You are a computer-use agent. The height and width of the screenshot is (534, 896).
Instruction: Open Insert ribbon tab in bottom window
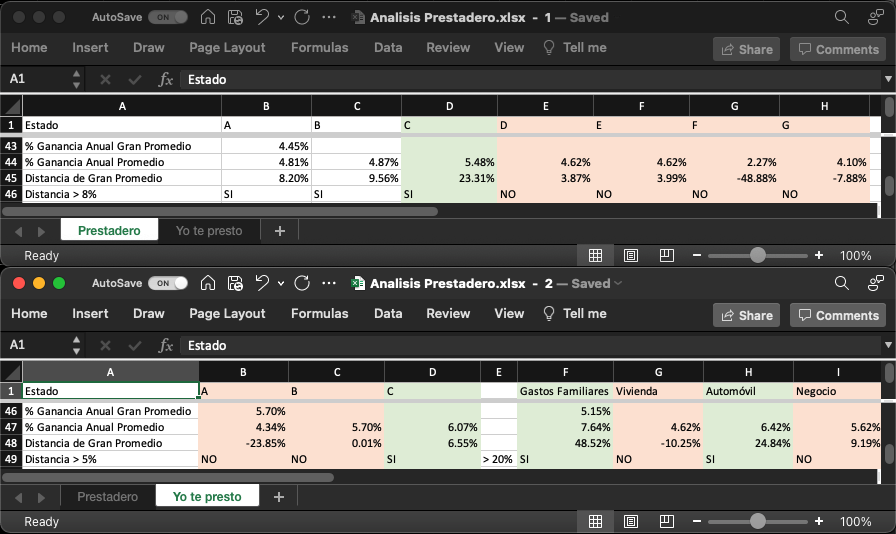(90, 313)
